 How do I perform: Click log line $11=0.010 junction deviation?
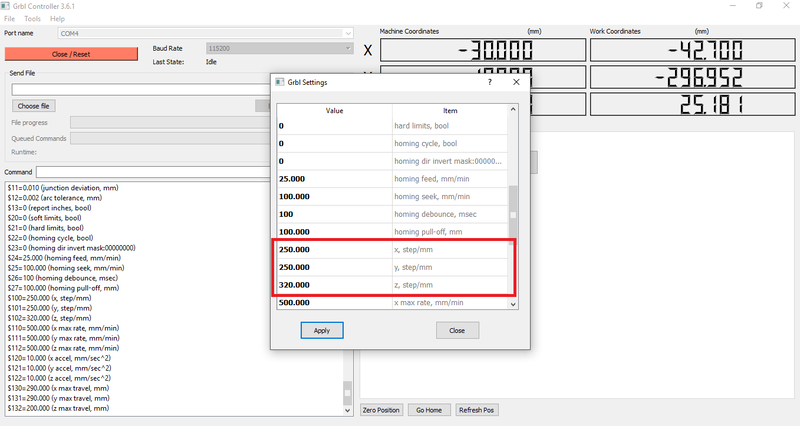pyautogui.click(x=63, y=188)
